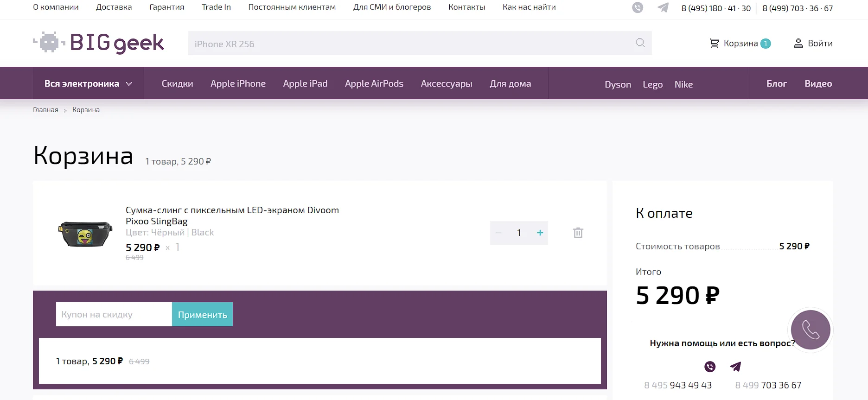Delete the item with the trash icon
This screenshot has width=868, height=400.
pos(578,233)
